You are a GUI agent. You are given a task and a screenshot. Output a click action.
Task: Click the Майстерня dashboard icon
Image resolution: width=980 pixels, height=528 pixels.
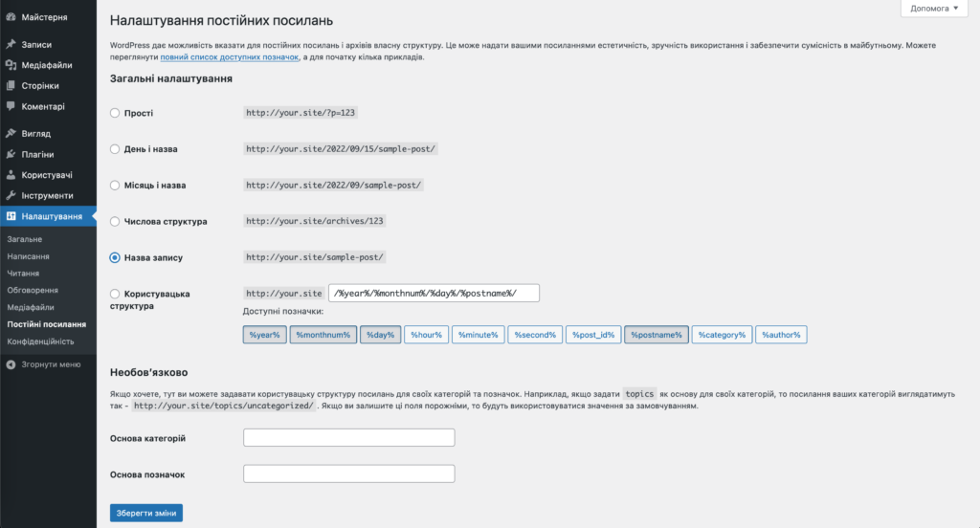point(11,17)
